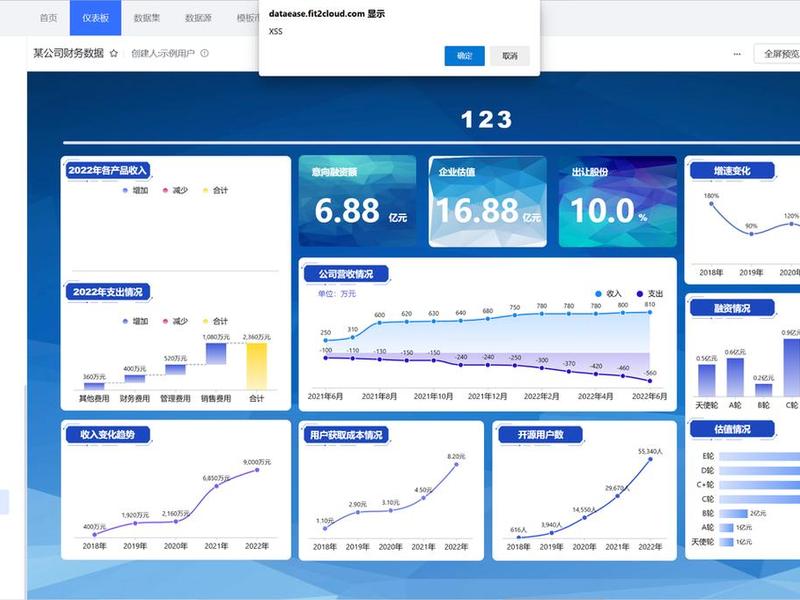Viewport: 800px width, 600px height.
Task: Go to the 数据源 tab
Action: pos(198,18)
